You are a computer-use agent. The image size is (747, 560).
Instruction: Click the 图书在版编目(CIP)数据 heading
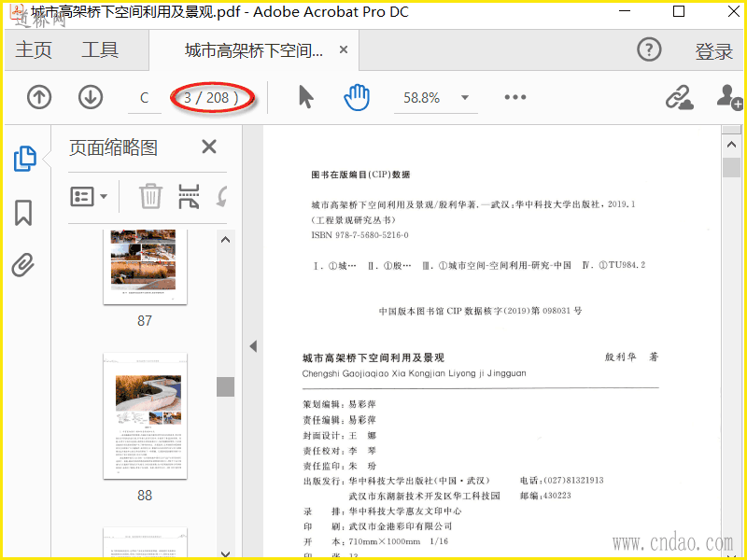pos(360,175)
